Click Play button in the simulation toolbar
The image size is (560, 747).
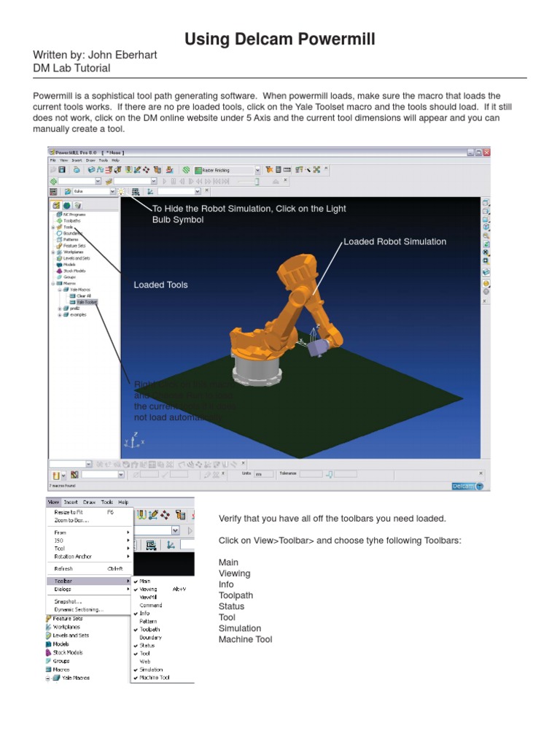pyautogui.click(x=165, y=181)
